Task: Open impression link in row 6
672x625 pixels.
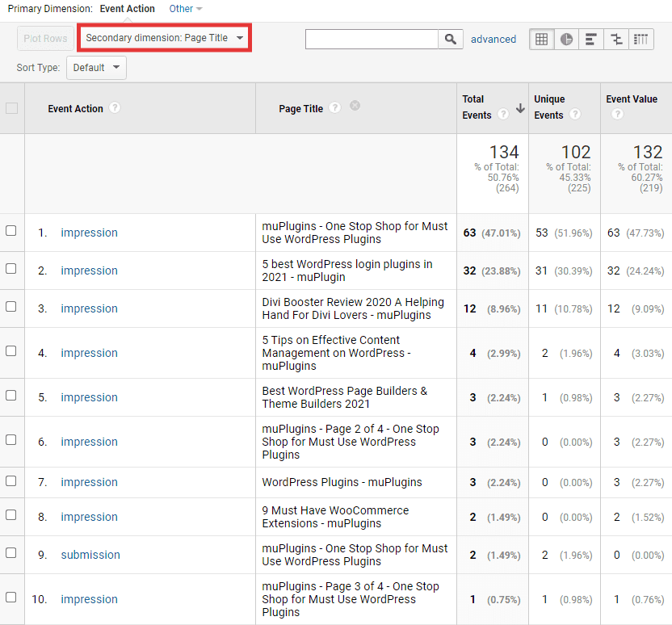Action: coord(89,442)
